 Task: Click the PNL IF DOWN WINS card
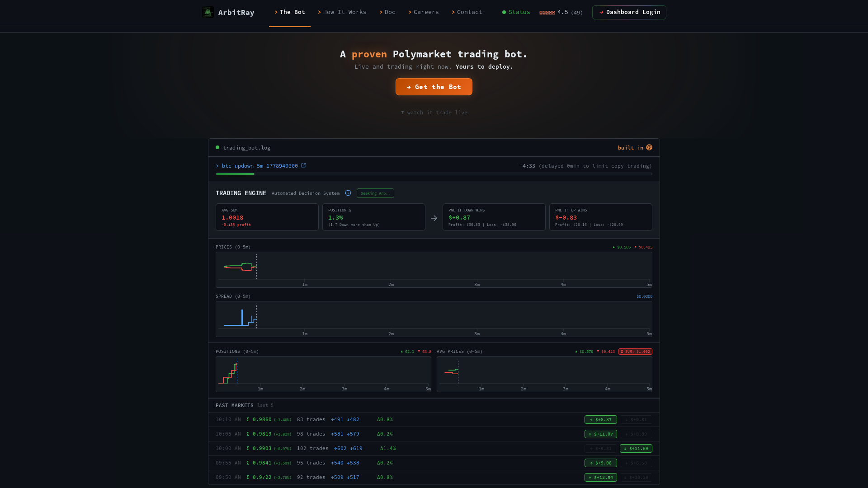pos(494,217)
